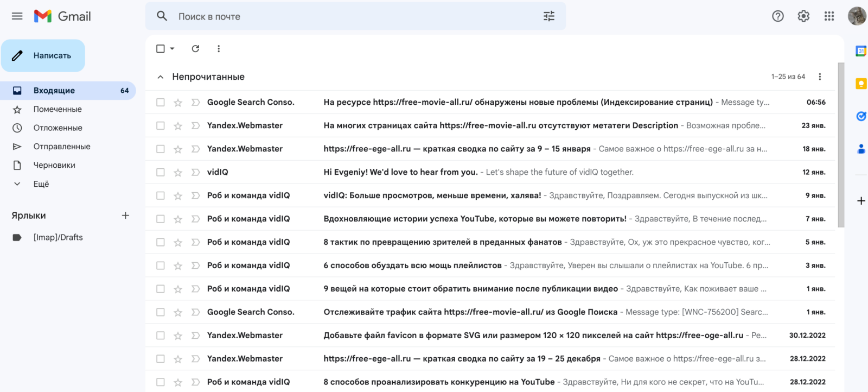Open the main menu hamburger icon
The height and width of the screenshot is (392, 868).
(17, 16)
